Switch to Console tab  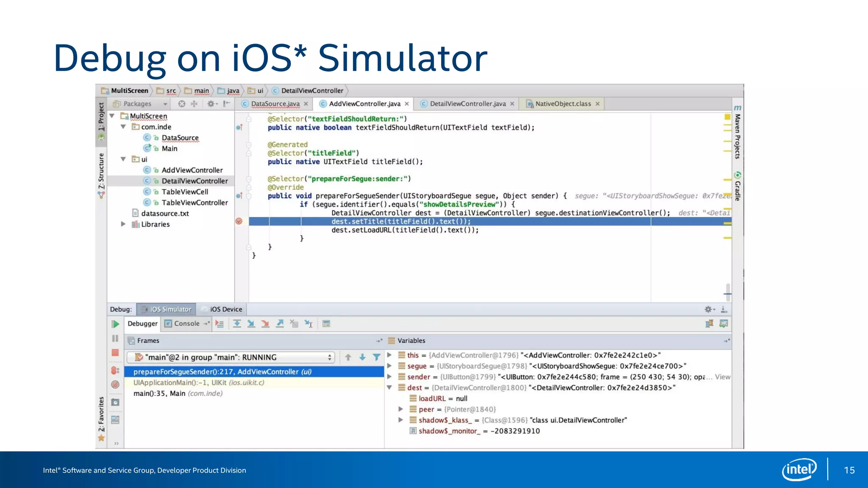click(186, 324)
